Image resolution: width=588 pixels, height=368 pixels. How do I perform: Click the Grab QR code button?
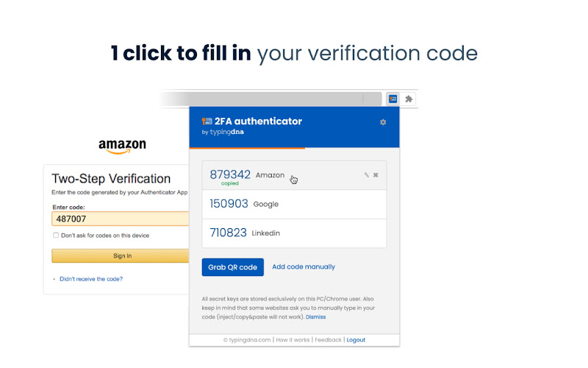tap(232, 267)
